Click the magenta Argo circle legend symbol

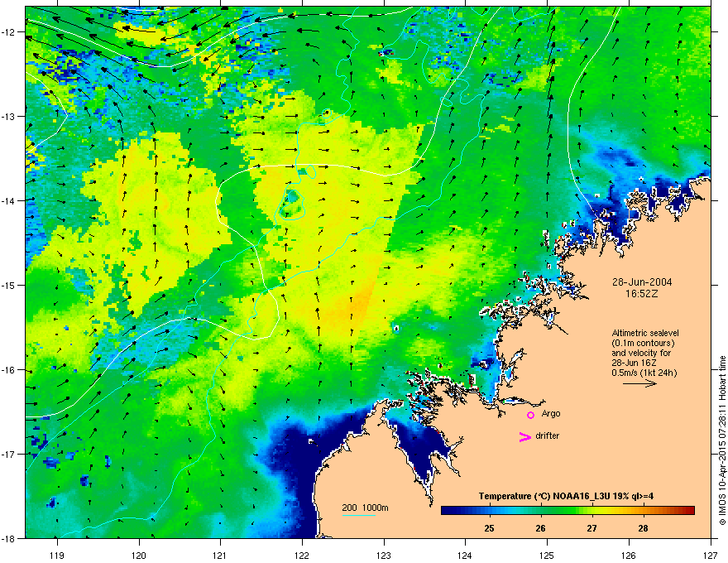point(530,415)
